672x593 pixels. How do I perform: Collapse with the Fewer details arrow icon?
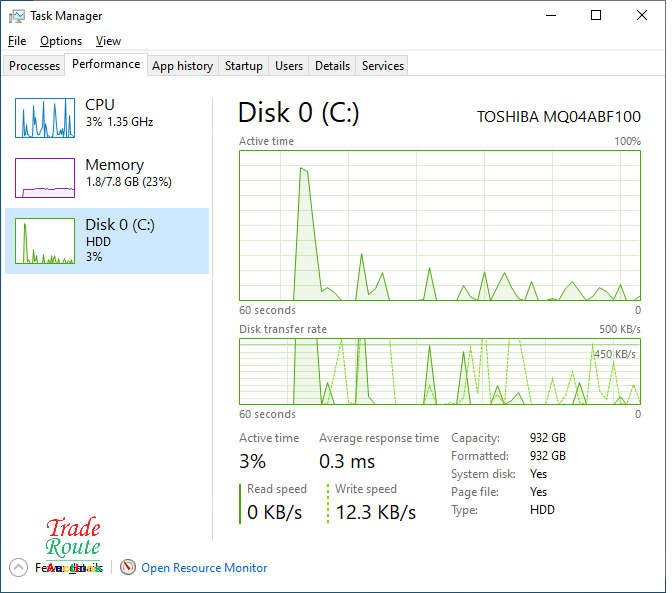click(18, 568)
